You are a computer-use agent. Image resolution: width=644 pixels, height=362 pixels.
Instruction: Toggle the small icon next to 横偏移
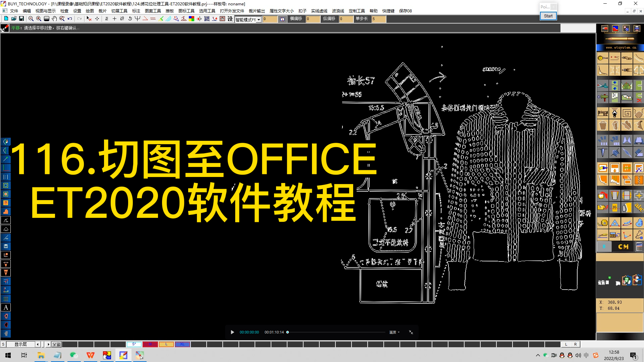pos(282,19)
